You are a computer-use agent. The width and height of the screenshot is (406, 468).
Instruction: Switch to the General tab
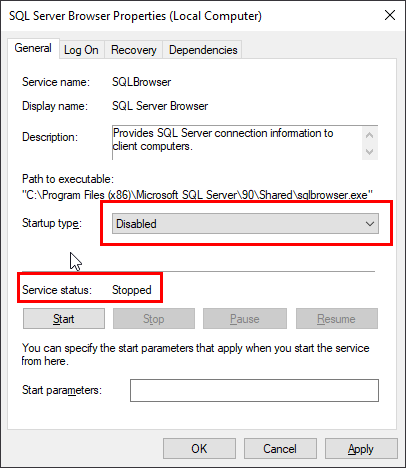(33, 48)
